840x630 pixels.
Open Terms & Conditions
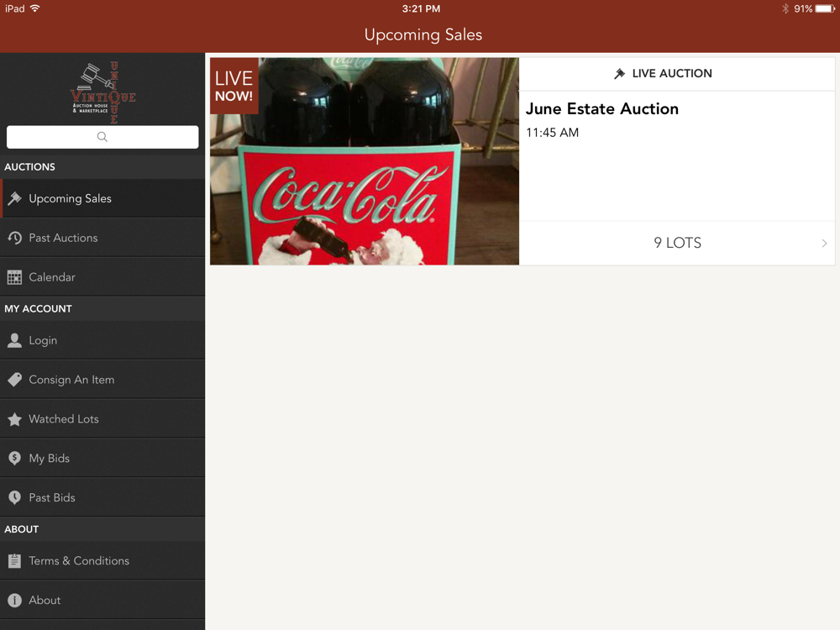102,561
